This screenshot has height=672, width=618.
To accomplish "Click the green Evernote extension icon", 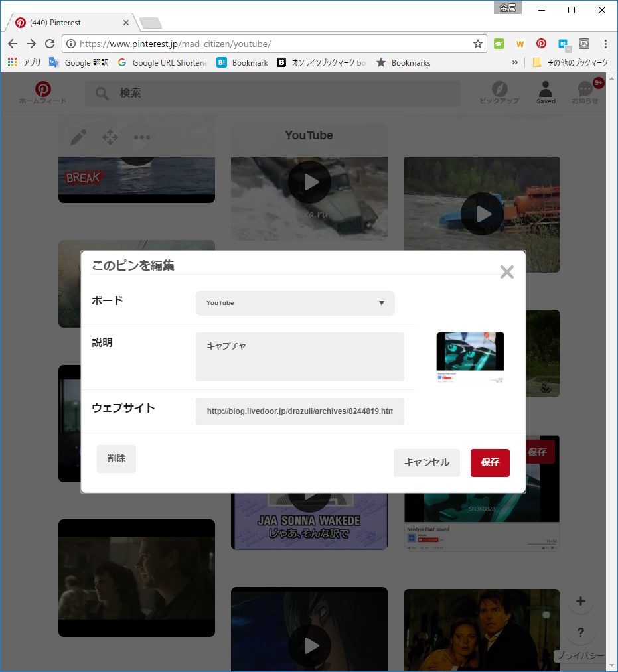I will click(499, 44).
